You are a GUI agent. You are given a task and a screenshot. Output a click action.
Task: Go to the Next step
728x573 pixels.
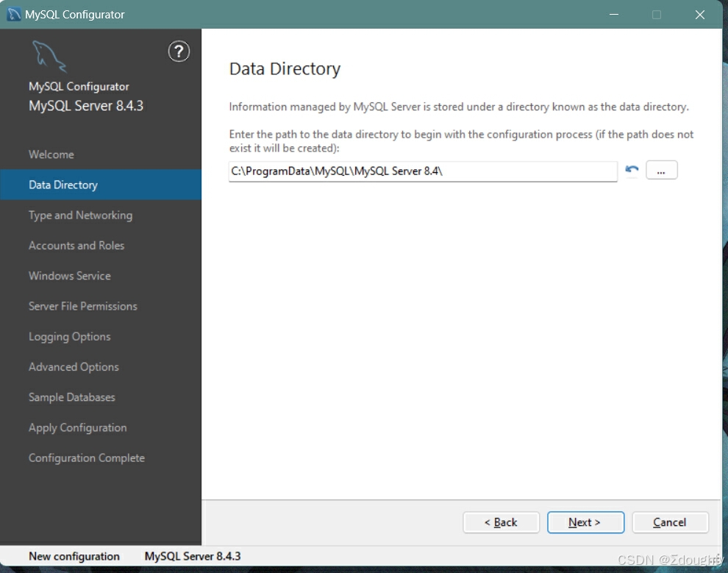[585, 522]
